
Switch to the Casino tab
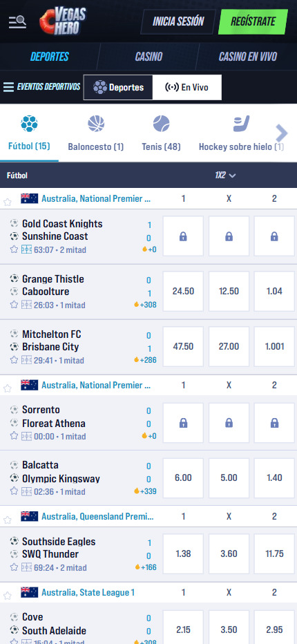[148, 56]
